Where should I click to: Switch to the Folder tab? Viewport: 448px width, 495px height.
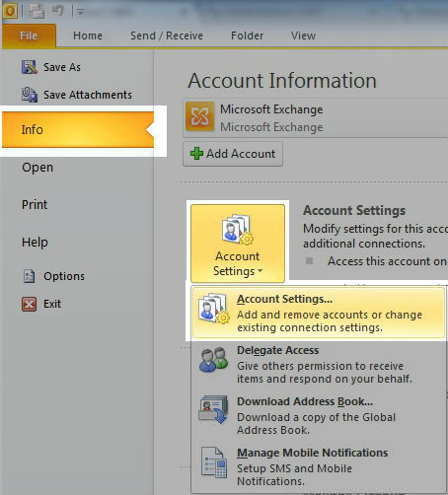click(247, 35)
